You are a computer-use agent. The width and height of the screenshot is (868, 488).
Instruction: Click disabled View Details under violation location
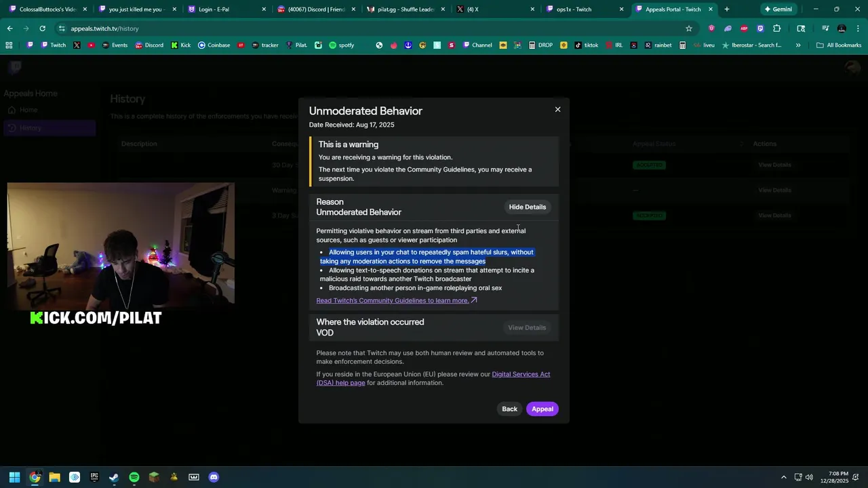(527, 327)
